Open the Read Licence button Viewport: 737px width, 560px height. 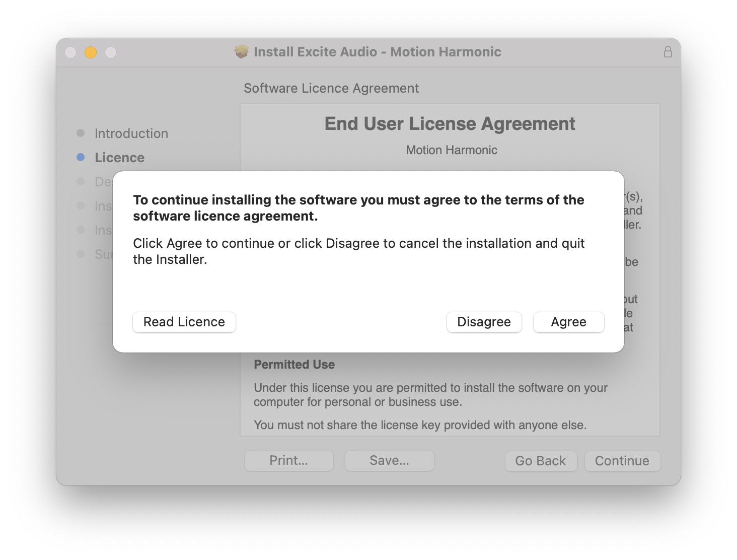tap(184, 322)
